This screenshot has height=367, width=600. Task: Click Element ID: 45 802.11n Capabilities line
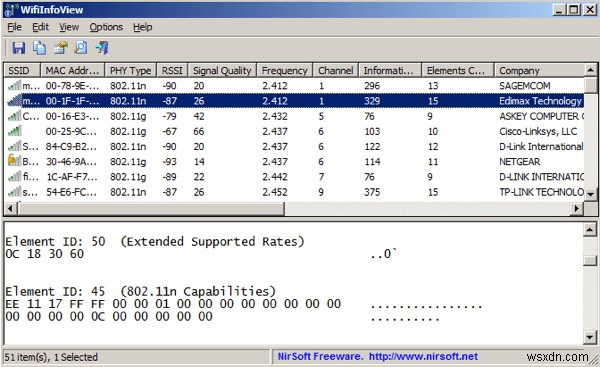(x=140, y=291)
